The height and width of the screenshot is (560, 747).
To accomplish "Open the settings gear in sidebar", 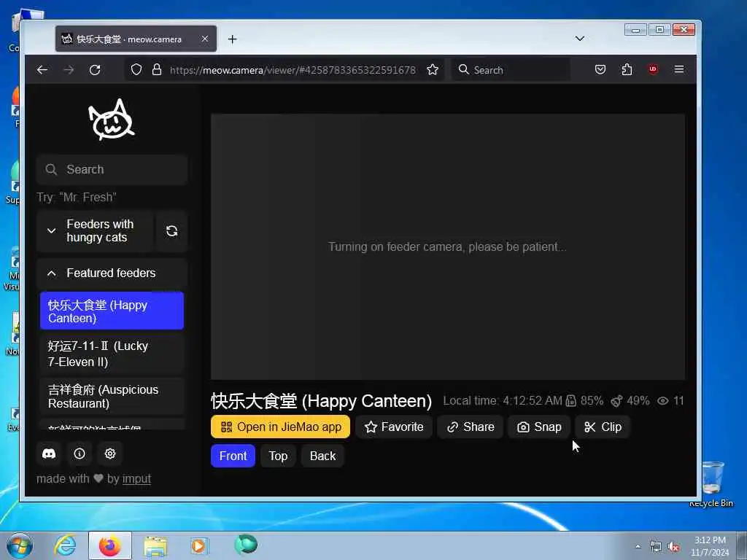I will click(110, 454).
